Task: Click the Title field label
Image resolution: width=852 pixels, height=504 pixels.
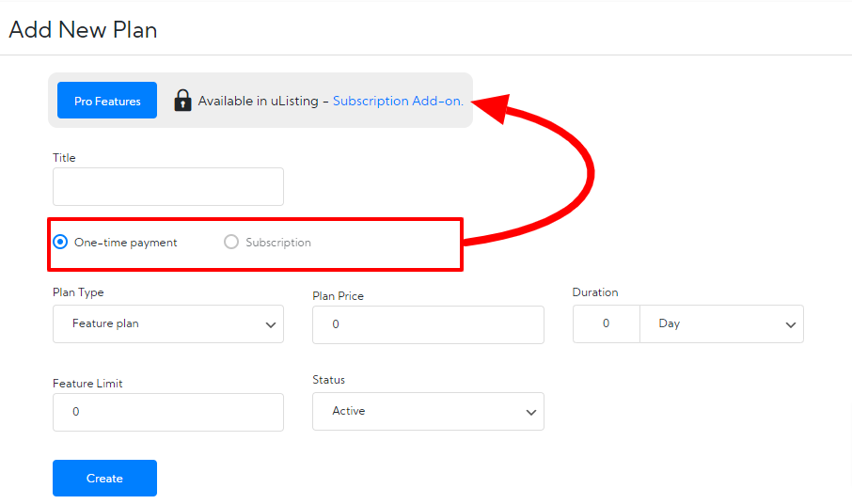Action: (x=64, y=158)
